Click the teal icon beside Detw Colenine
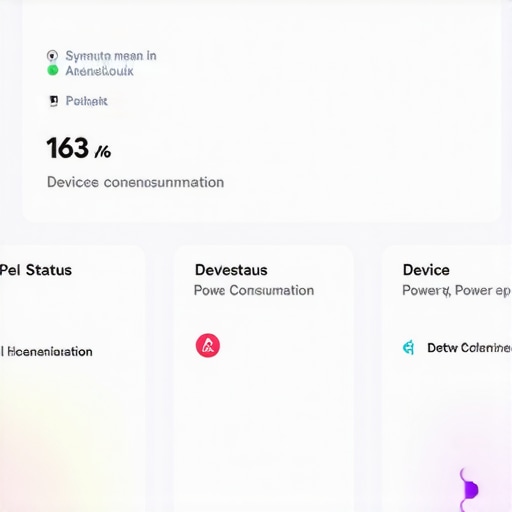512x512 pixels. click(409, 348)
